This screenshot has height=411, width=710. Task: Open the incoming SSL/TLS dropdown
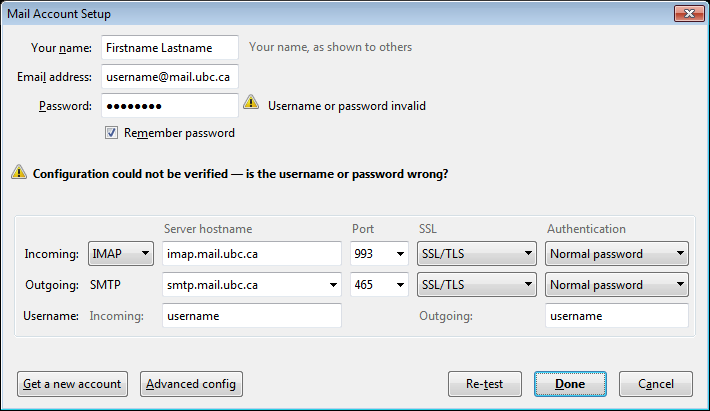click(x=476, y=254)
